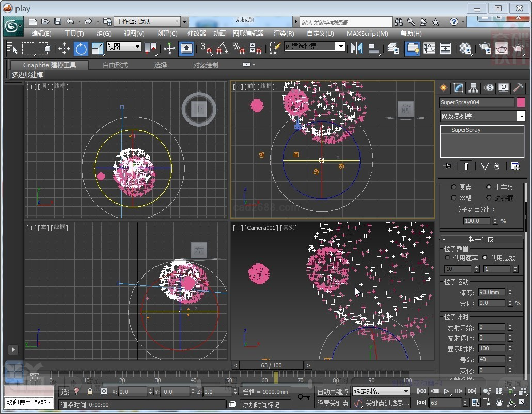Select the Move tool in the toolbar
This screenshot has width=532, height=414.
64,49
